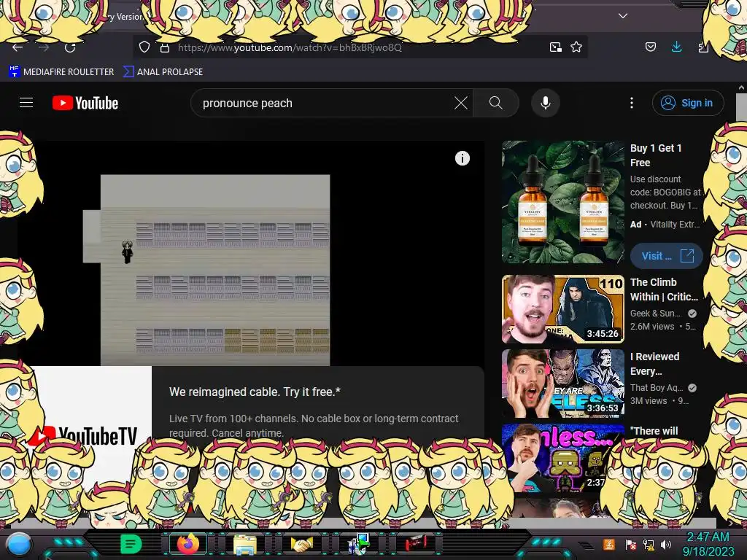Open the volume speaker tray icon
The width and height of the screenshot is (747, 560).
coord(666,544)
